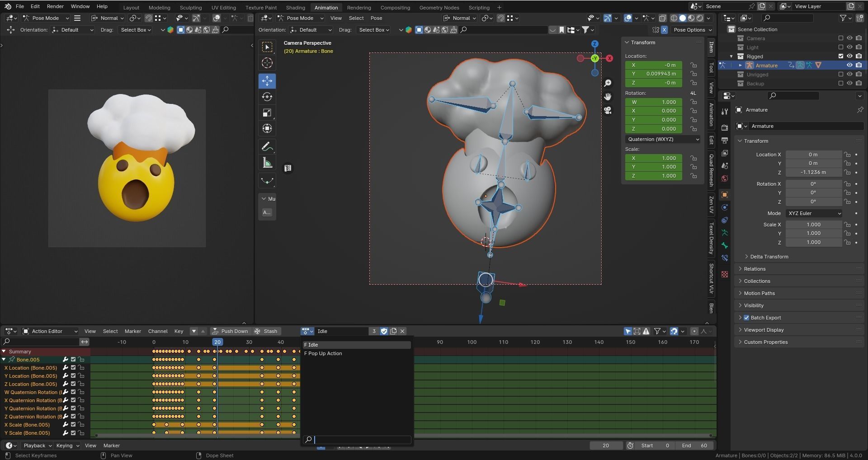Click the Location Y value slider field
The image size is (868, 460).
pyautogui.click(x=654, y=74)
